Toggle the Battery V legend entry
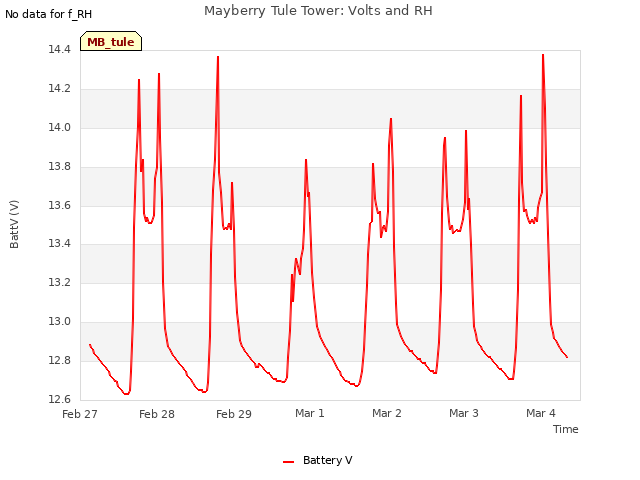 (318, 460)
